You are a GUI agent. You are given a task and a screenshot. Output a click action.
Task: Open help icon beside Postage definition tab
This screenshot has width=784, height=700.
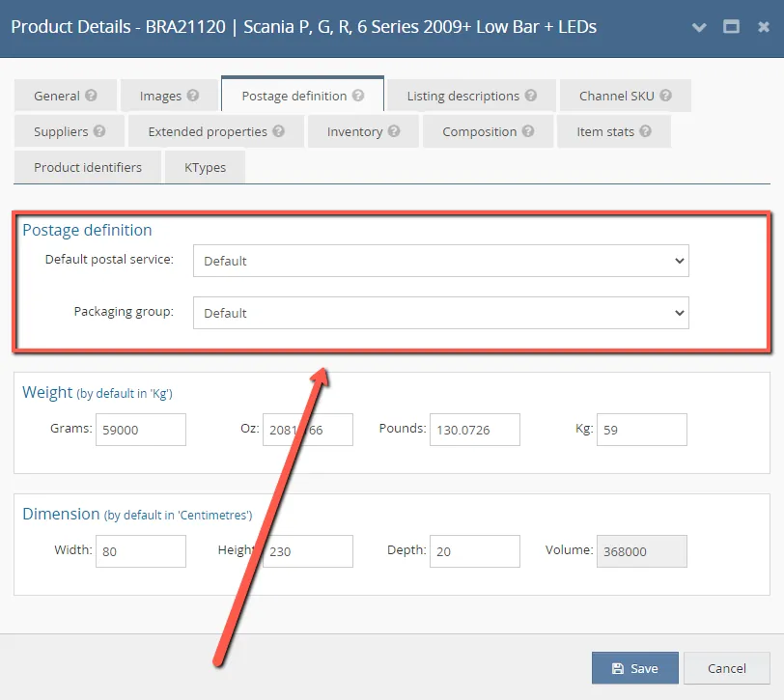click(x=357, y=95)
